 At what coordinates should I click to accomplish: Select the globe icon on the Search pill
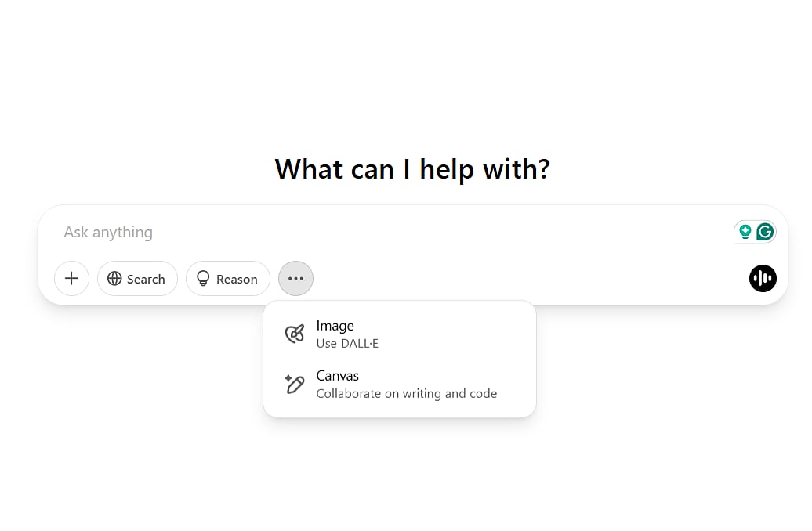point(114,279)
